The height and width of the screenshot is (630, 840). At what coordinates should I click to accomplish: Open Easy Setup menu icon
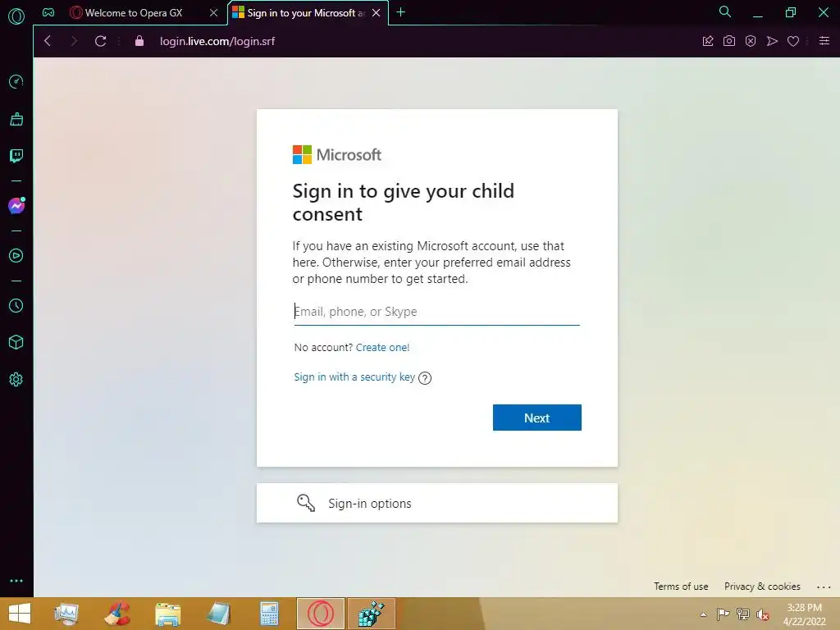pos(824,41)
